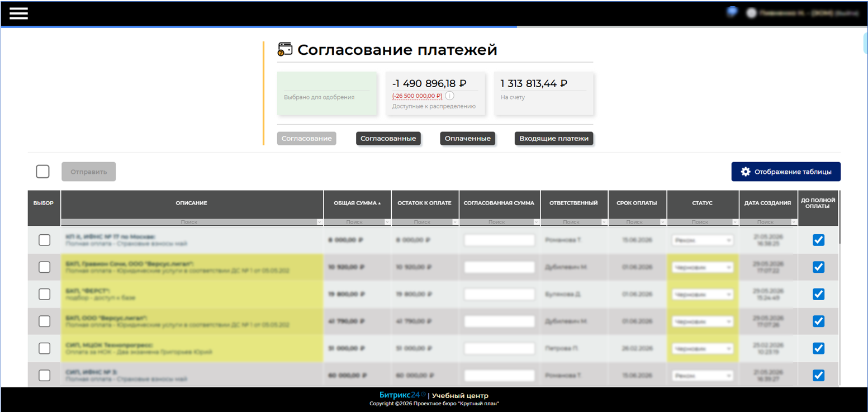Open the Учебный центр footer link
The width and height of the screenshot is (868, 412).
460,395
